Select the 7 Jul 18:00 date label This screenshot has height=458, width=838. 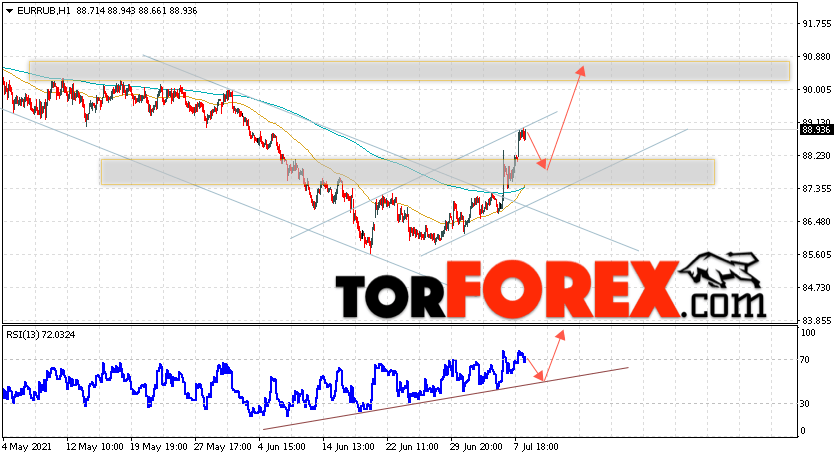pos(534,447)
